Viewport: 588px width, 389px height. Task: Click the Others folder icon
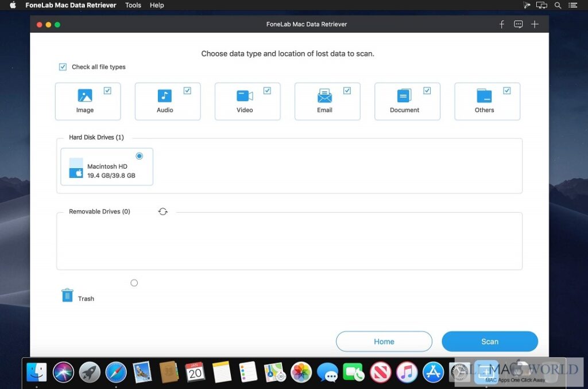pyautogui.click(x=484, y=96)
